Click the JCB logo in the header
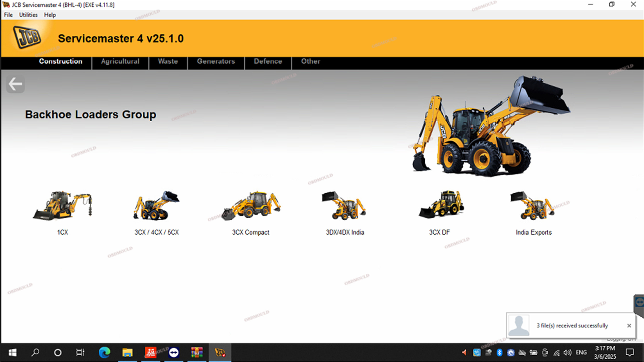 click(x=27, y=37)
